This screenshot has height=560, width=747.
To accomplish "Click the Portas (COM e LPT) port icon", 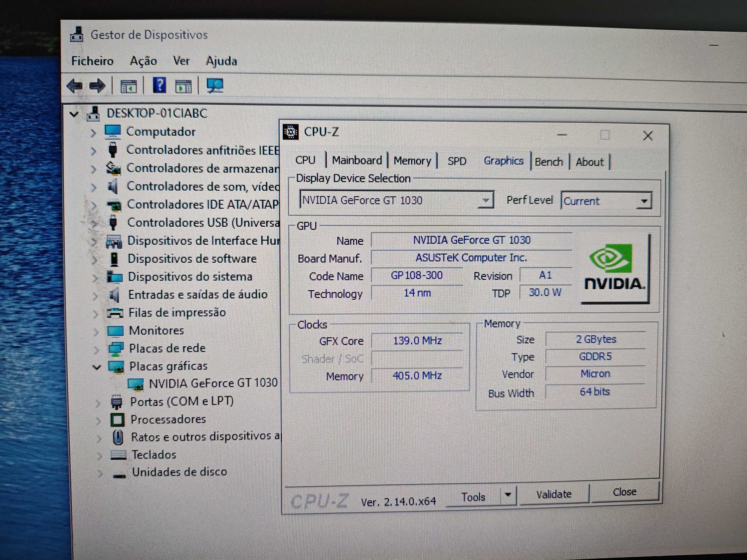I will pos(117,402).
